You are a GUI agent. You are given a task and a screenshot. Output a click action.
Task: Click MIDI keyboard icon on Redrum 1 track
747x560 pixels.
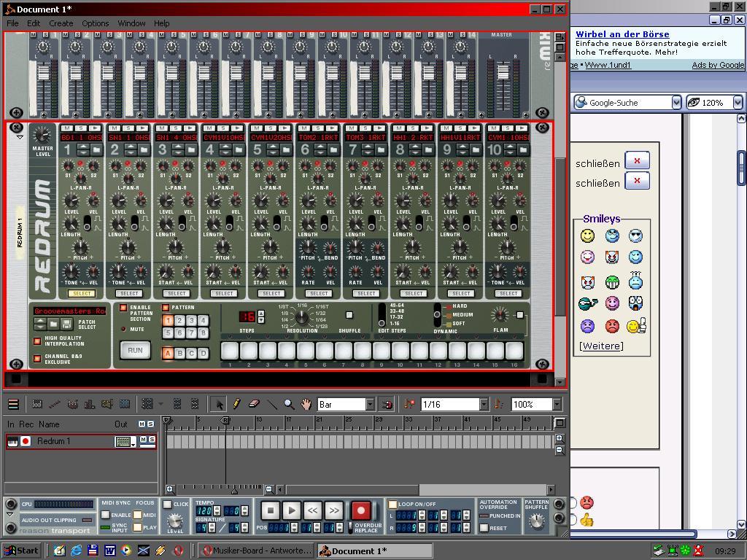coord(13,441)
